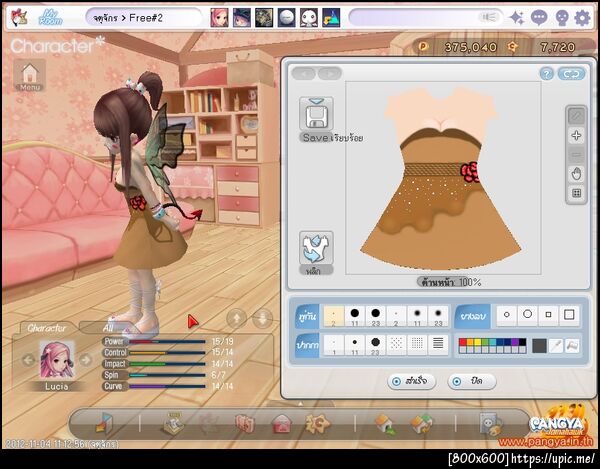
Task: Open the settings gear icon
Action: [x=582, y=18]
